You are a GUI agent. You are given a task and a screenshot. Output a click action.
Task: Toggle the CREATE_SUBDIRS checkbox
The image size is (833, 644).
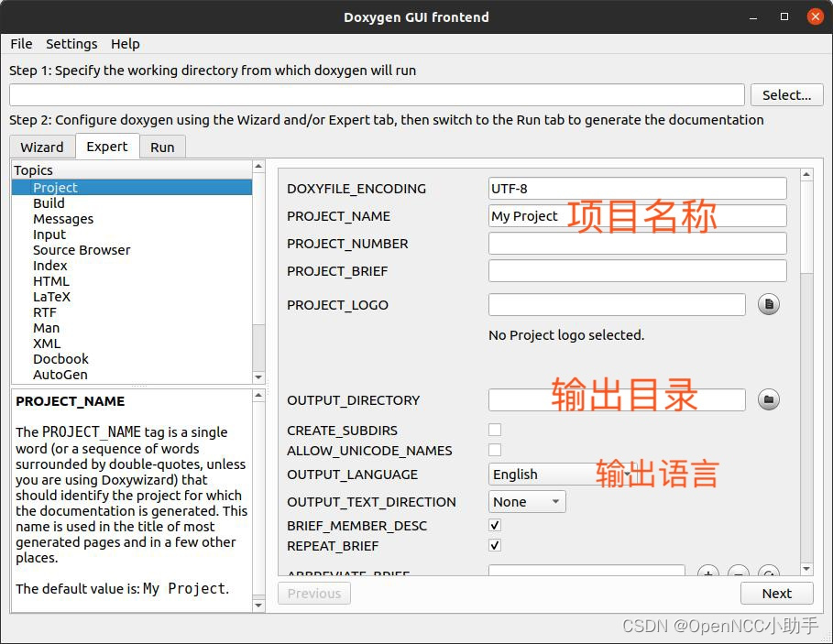click(495, 430)
